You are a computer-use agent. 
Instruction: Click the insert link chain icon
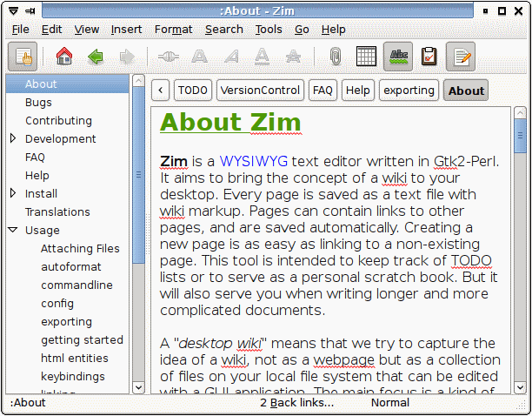[168, 57]
